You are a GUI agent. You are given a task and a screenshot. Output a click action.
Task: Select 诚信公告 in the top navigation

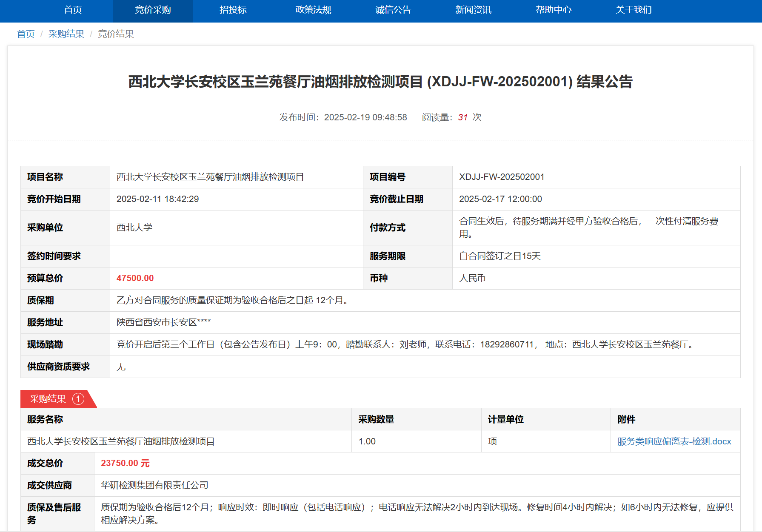point(393,10)
